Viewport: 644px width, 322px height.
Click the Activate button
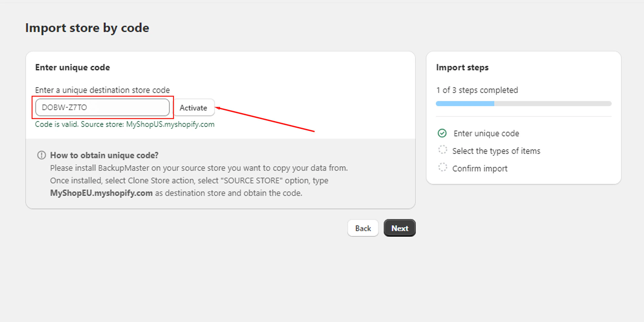point(194,108)
